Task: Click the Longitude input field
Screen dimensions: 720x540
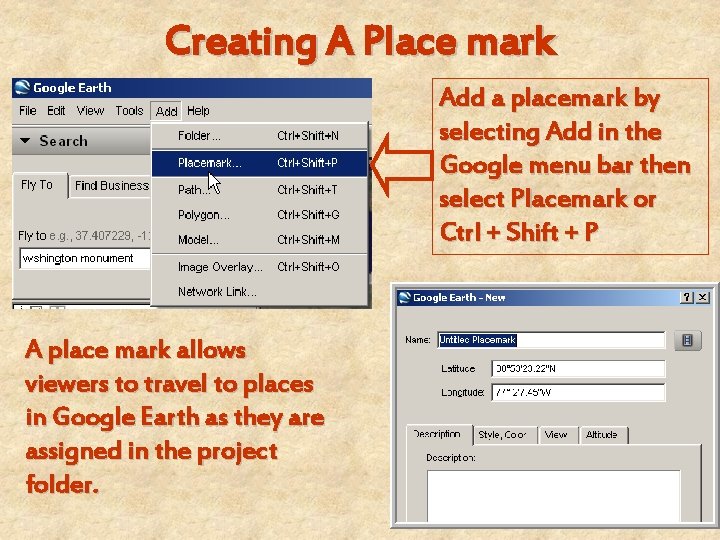Action: (x=578, y=393)
